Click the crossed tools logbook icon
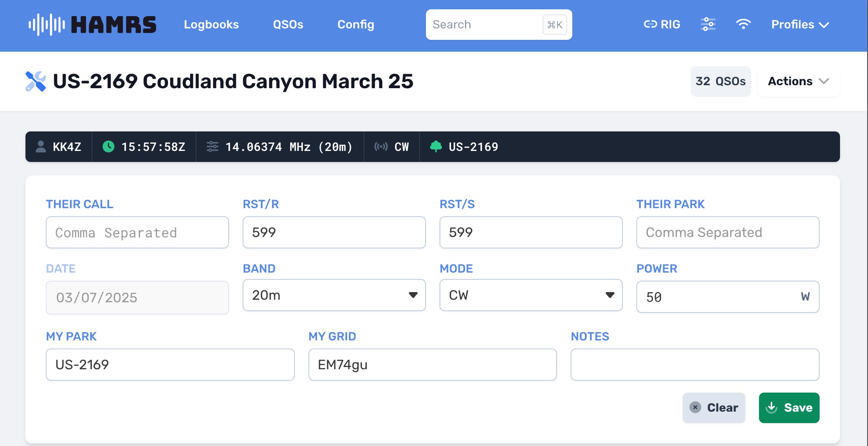This screenshot has height=446, width=868. pyautogui.click(x=36, y=81)
